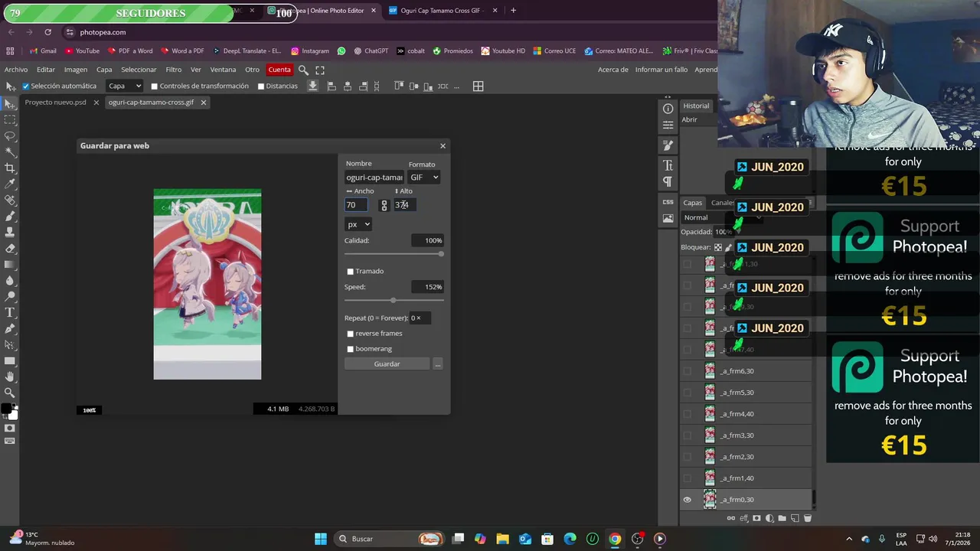Open the search magnifier in menu bar

point(303,70)
